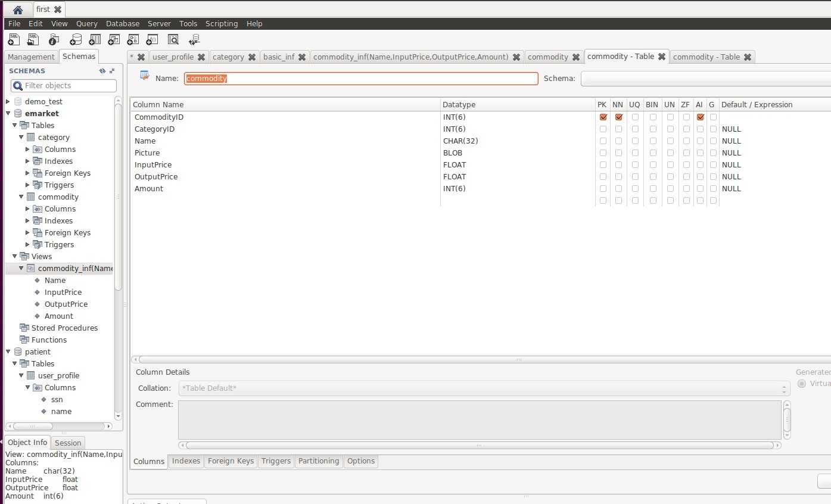The height and width of the screenshot is (504, 831).
Task: Open the Session panel button
Action: [67, 443]
